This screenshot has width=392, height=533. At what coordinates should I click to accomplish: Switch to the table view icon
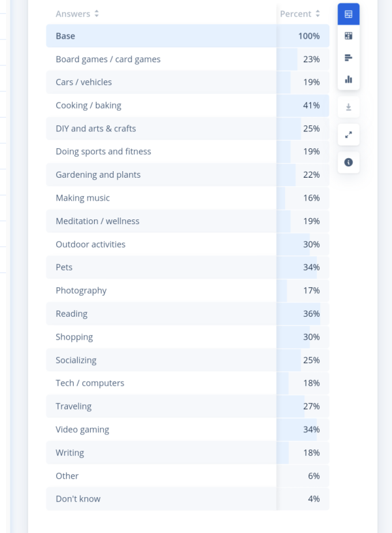coord(348,14)
